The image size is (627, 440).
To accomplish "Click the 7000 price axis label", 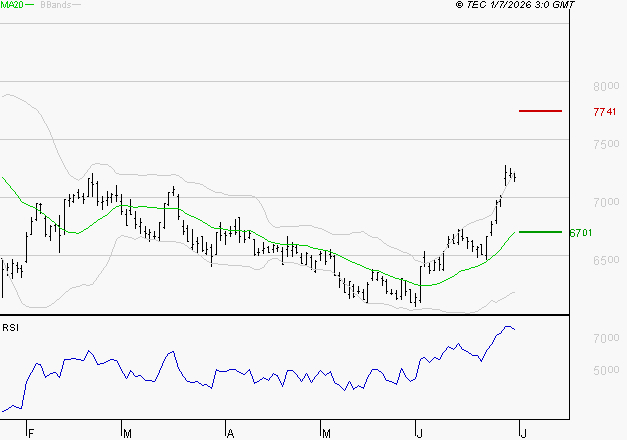I will (x=606, y=202).
